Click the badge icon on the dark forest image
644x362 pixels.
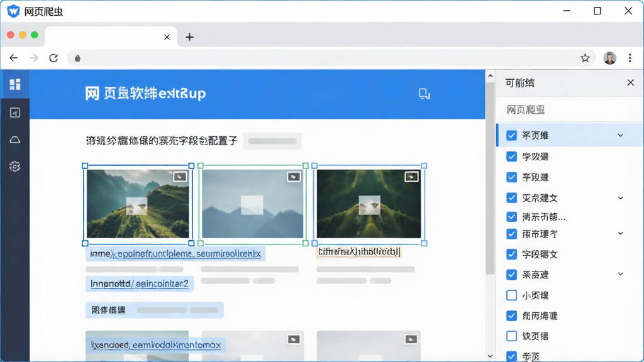411,177
